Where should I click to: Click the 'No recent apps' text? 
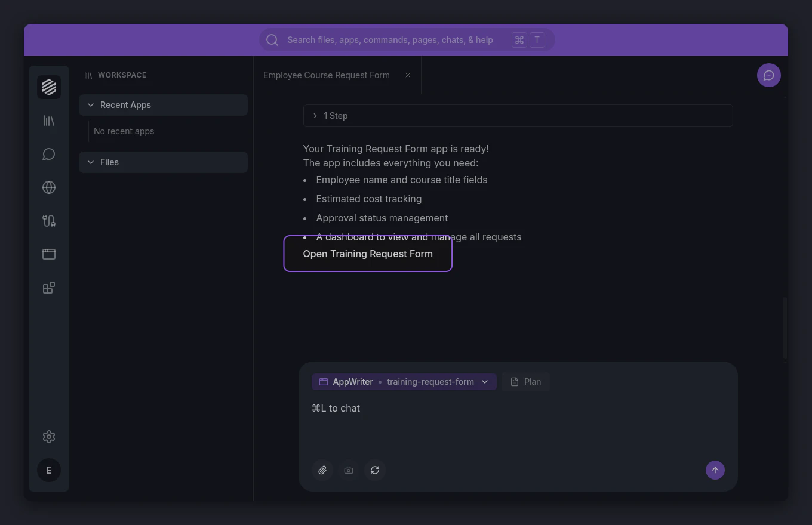(124, 131)
